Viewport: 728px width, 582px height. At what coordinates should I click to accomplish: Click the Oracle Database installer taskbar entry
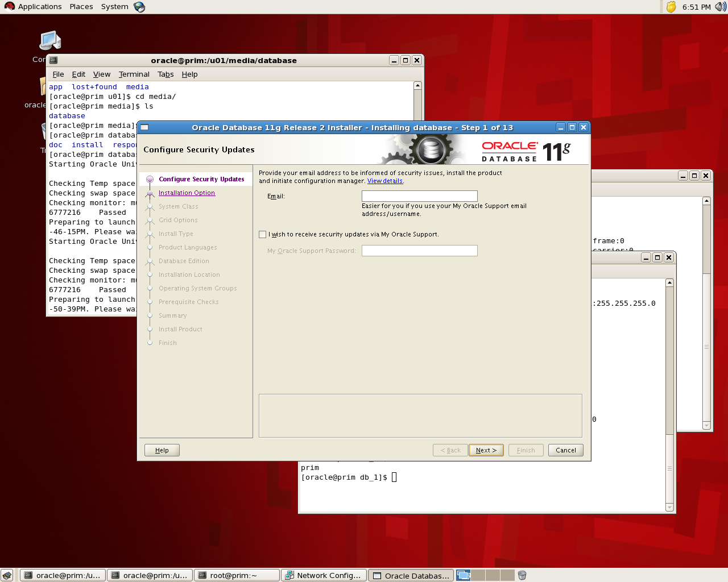click(411, 575)
